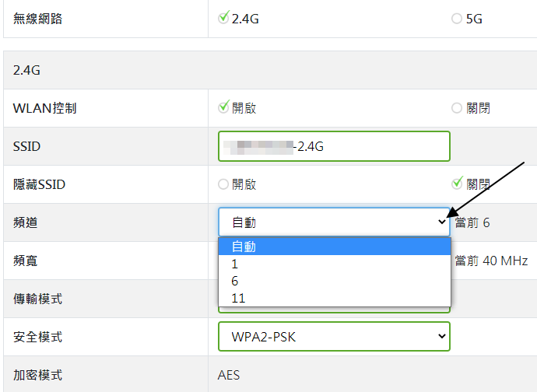The image size is (537, 392).
Task: Click the SSID text input field
Action: pos(334,146)
